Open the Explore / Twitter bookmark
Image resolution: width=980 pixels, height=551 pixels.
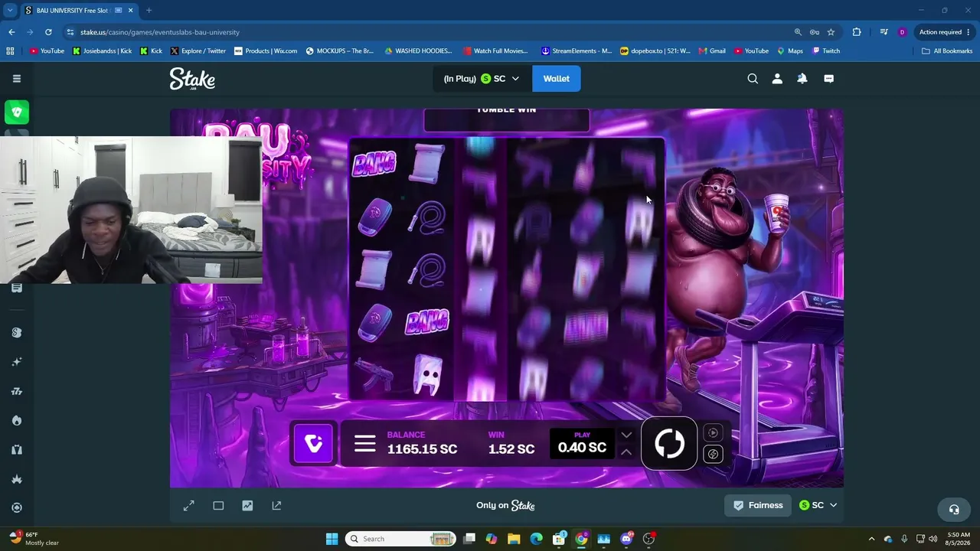coord(198,51)
